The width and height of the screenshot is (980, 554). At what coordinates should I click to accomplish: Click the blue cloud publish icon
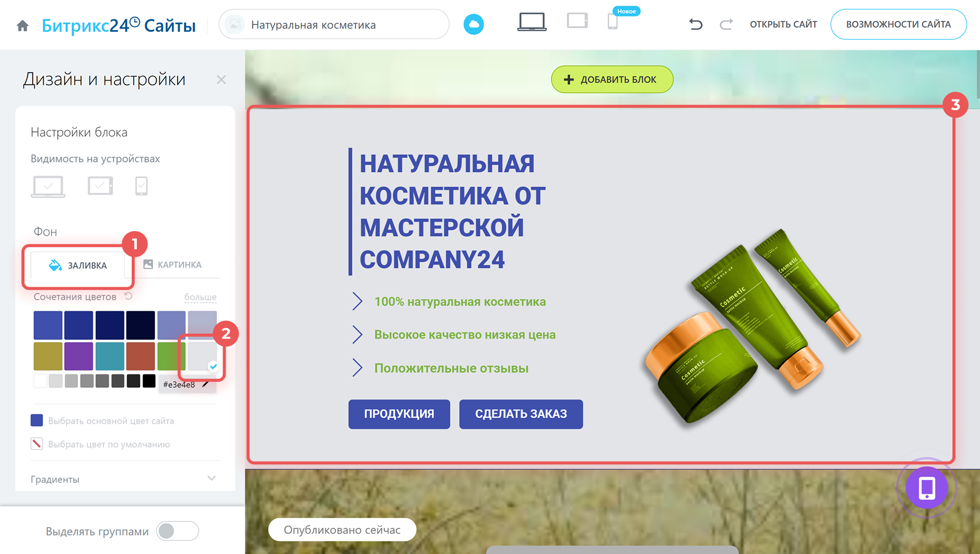474,24
